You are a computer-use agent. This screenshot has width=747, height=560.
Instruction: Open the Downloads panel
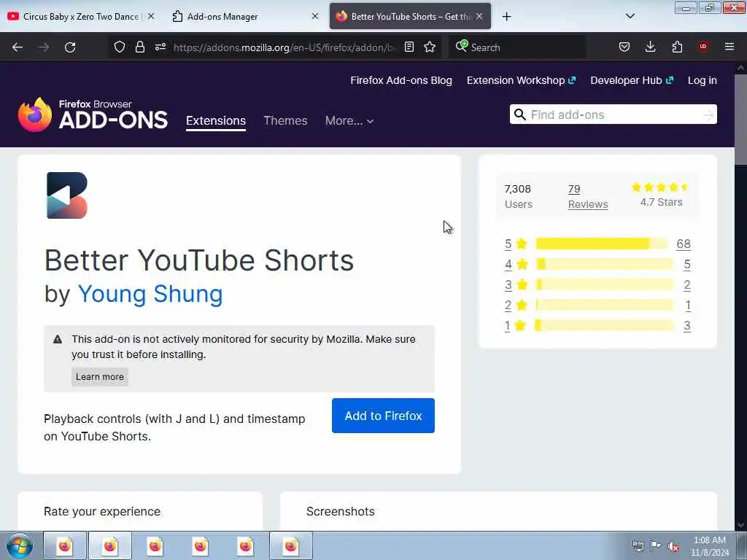[x=650, y=47]
